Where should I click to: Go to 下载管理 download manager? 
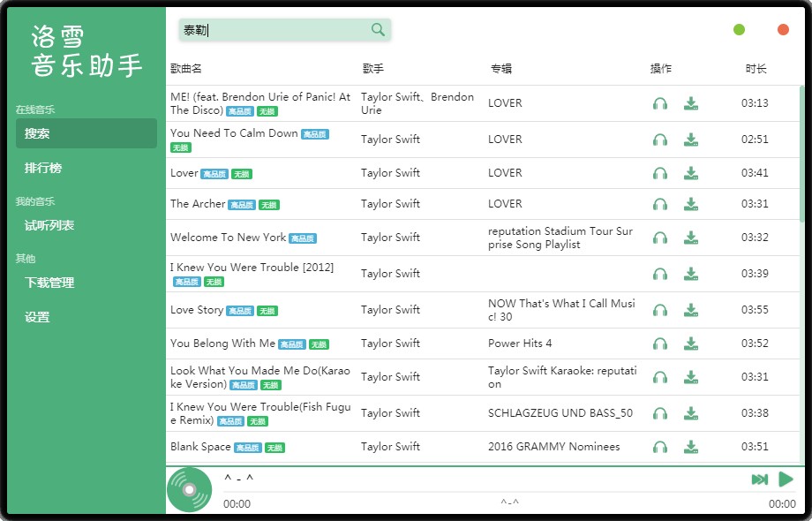[49, 283]
